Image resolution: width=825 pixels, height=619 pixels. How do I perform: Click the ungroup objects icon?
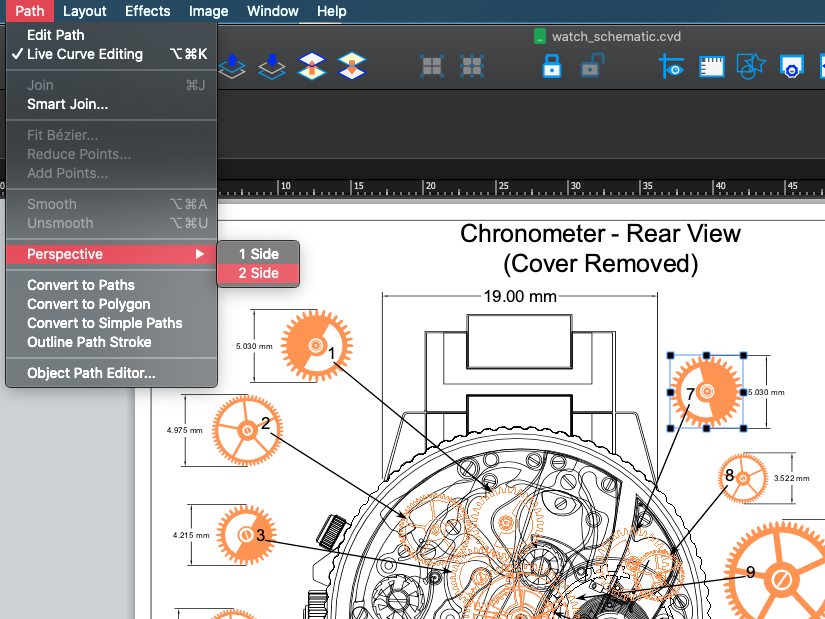[x=472, y=66]
